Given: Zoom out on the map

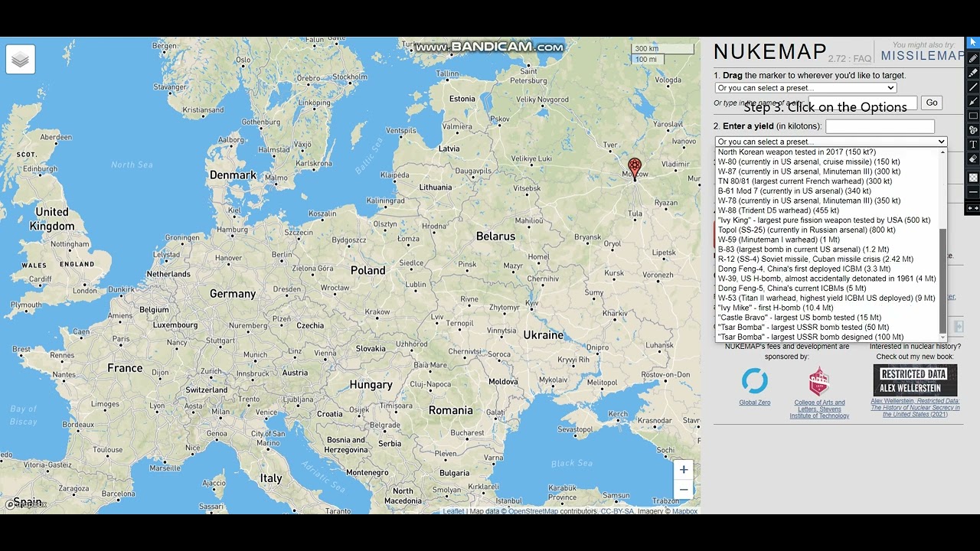Looking at the screenshot, I should (684, 490).
